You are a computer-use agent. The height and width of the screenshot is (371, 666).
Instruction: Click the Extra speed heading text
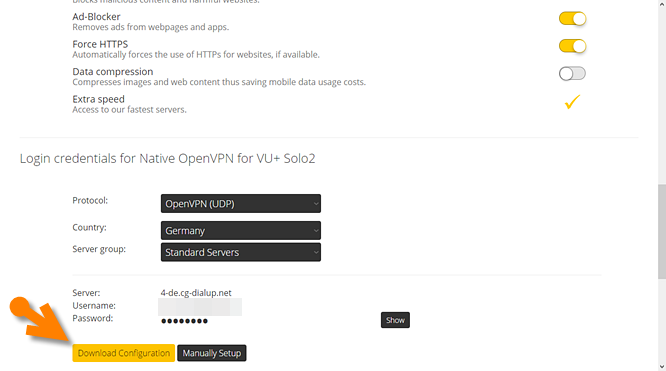coord(98,99)
